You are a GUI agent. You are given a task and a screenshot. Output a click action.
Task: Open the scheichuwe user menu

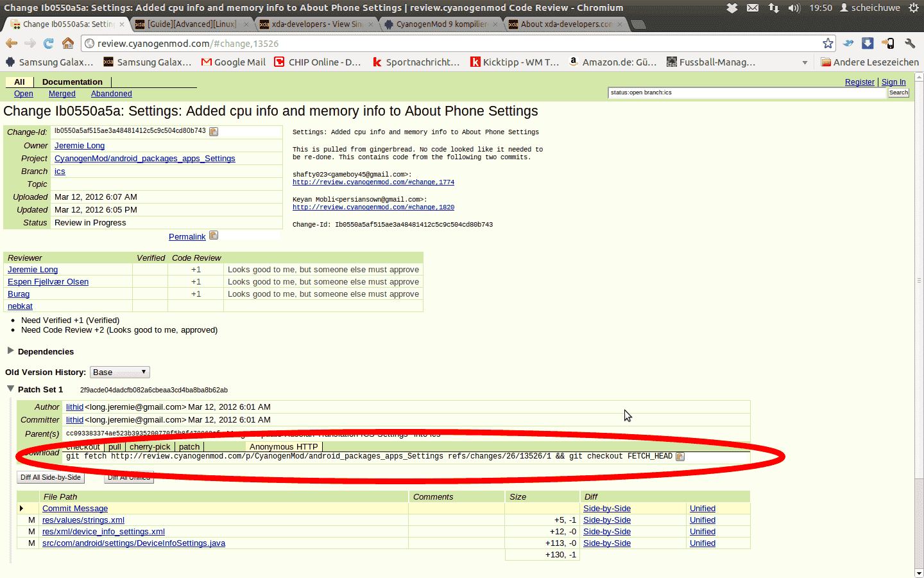point(870,8)
